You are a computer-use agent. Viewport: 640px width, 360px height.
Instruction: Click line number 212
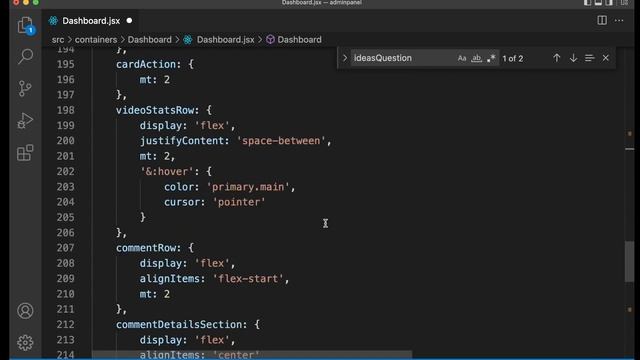pos(66,324)
